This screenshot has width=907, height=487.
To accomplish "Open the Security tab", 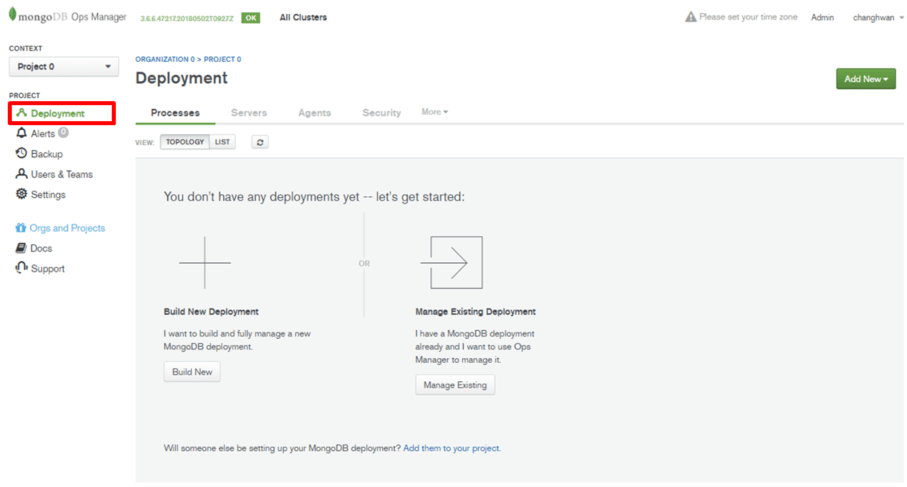I will [x=381, y=113].
